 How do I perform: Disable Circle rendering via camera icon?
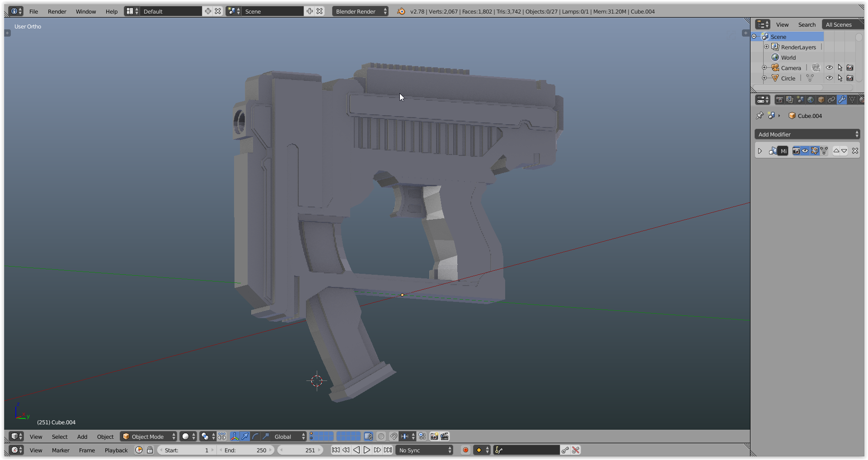click(x=850, y=78)
